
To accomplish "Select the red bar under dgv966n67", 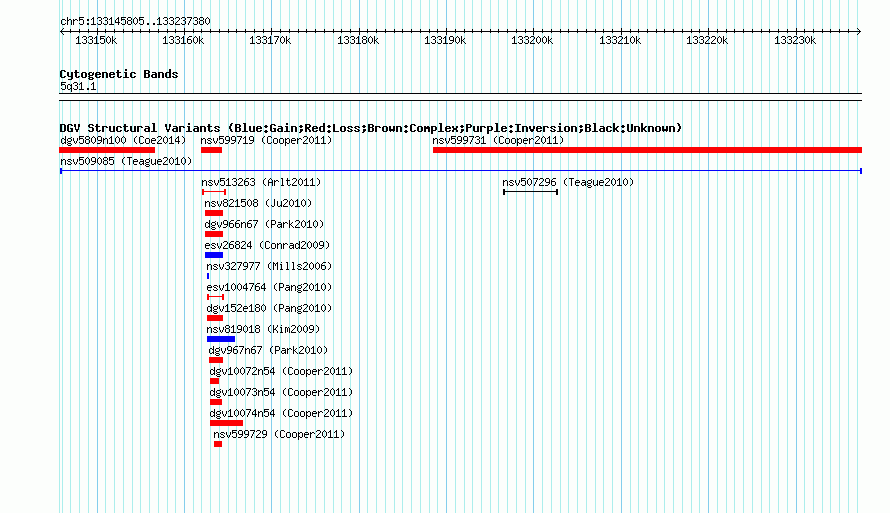I will [214, 234].
